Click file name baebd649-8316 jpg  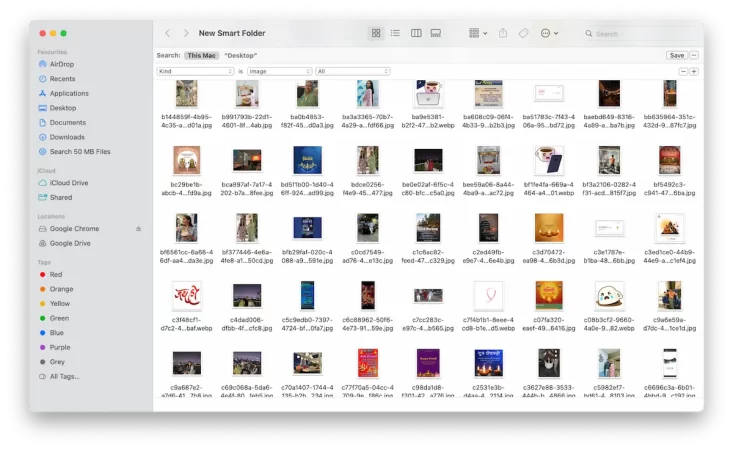coord(609,121)
